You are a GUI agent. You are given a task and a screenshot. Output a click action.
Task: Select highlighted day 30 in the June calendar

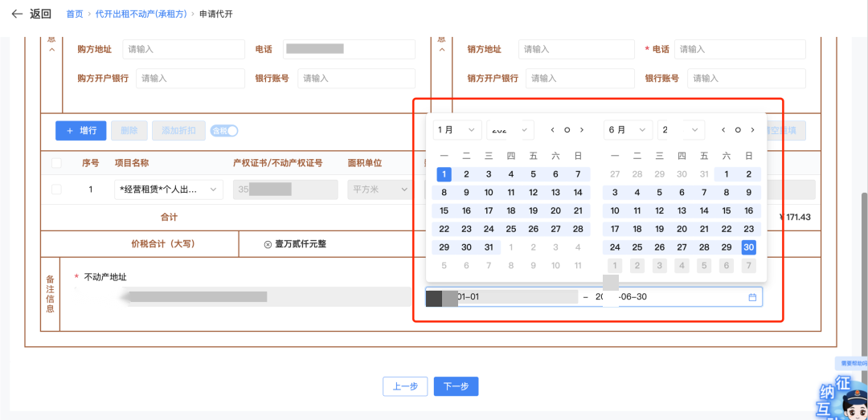coord(749,247)
